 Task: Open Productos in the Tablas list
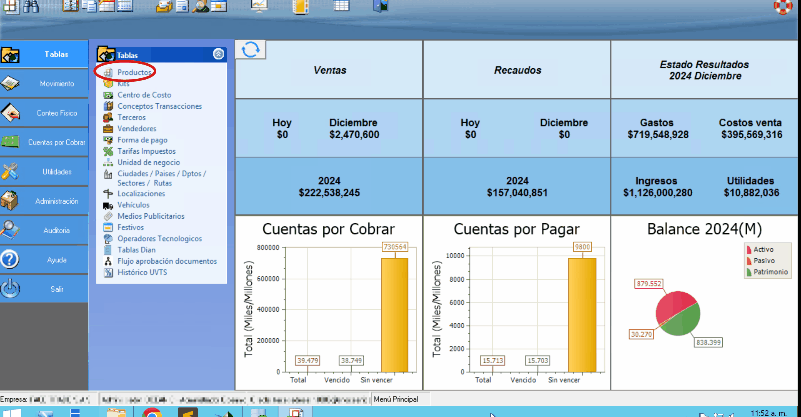[134, 73]
